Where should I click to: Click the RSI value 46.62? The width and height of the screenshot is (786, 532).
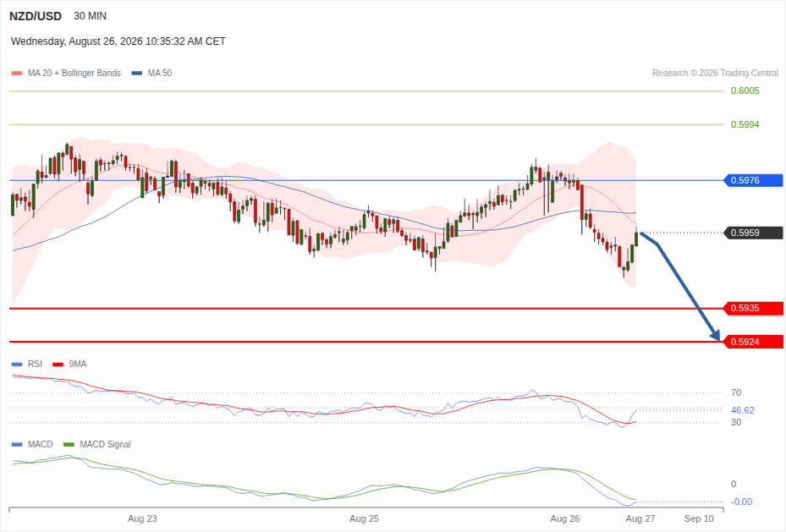point(742,410)
